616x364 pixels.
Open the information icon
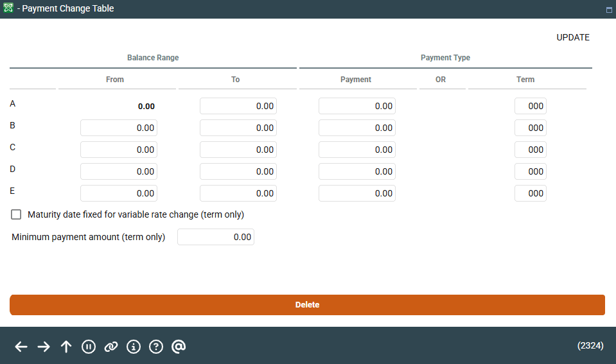(x=134, y=347)
